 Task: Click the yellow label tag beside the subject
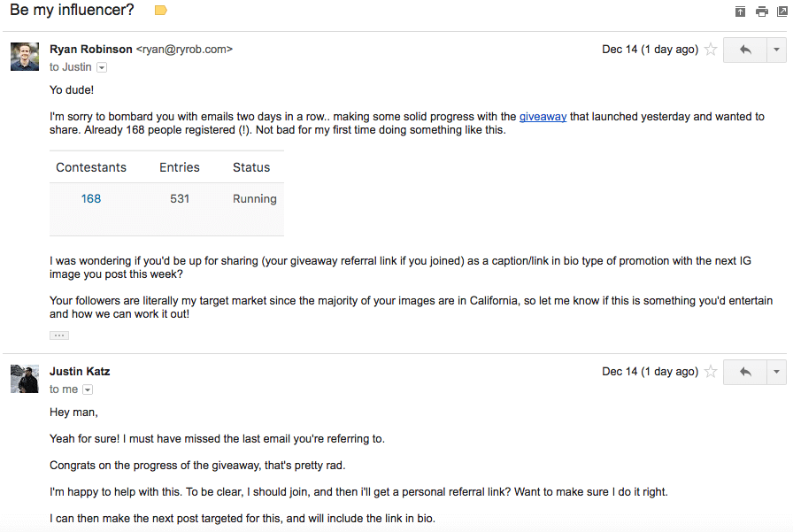click(x=161, y=11)
